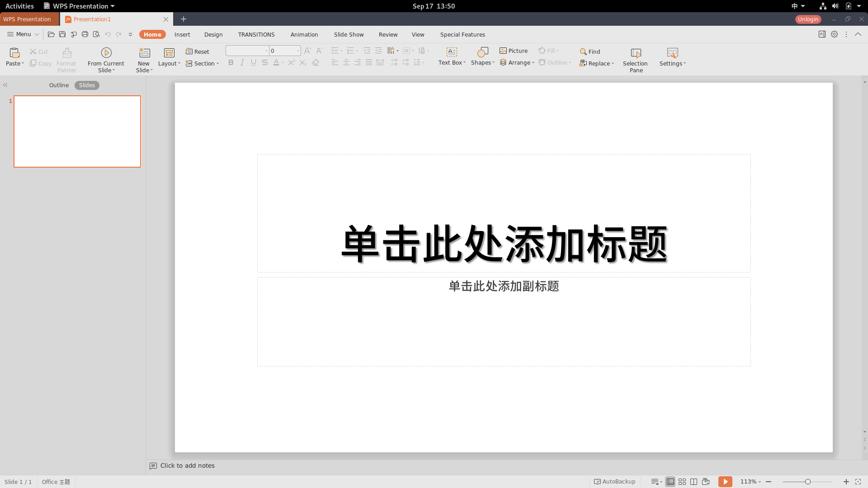Toggle Bold formatting on text
This screenshot has height=488, width=868.
(x=231, y=62)
